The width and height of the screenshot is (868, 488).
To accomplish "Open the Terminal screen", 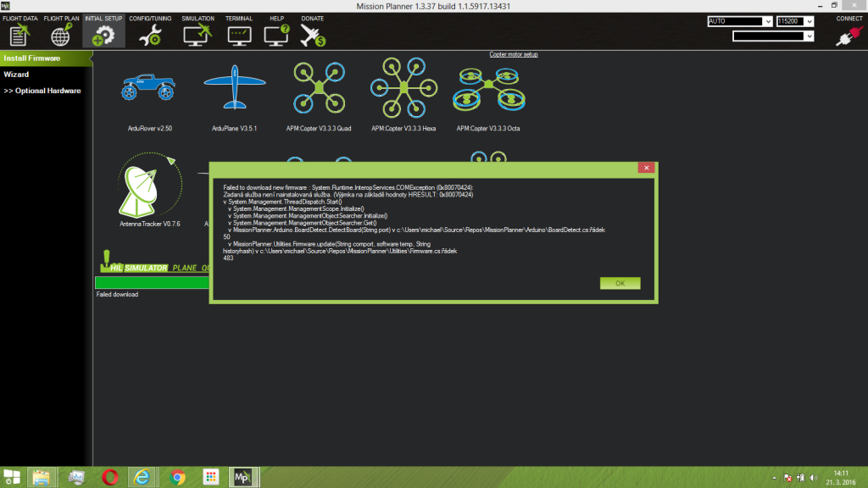I will tap(239, 30).
